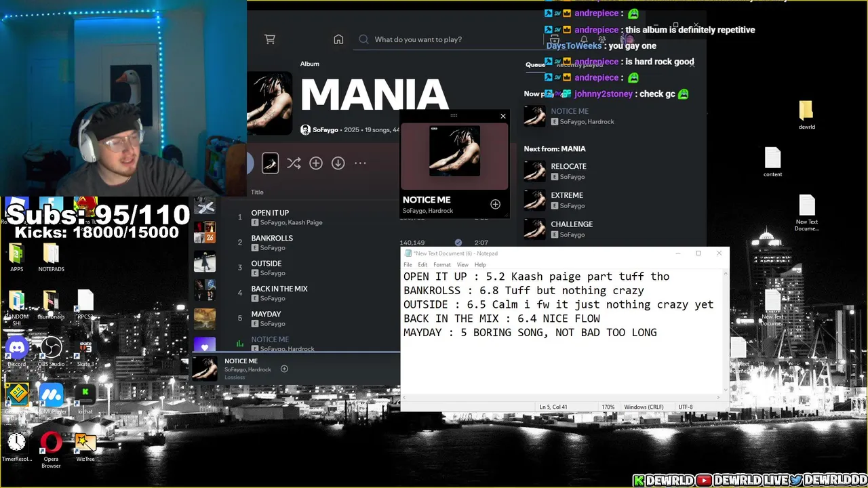Screen dimensions: 868x488
Task: Click NOTICE ME under Now playing in queue
Action: [570, 111]
